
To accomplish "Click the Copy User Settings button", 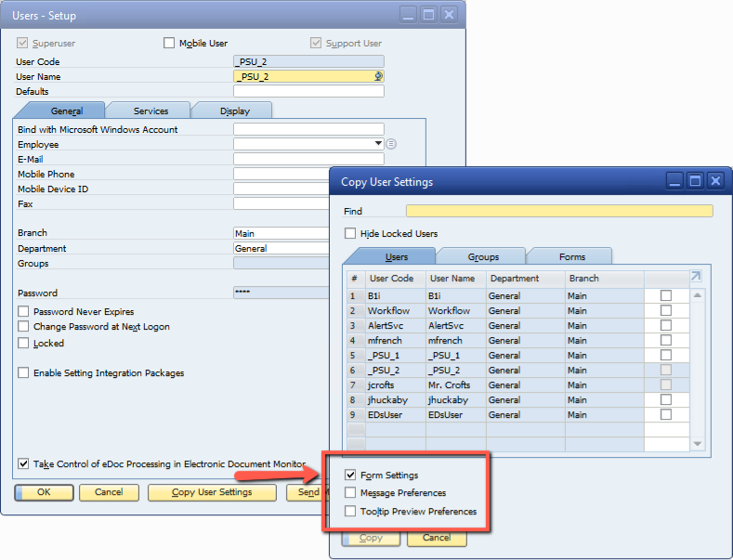I will coord(212,492).
